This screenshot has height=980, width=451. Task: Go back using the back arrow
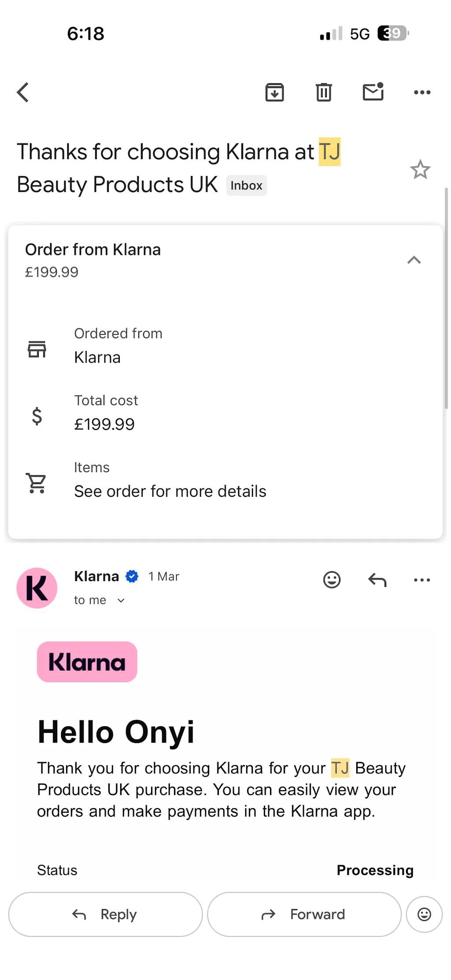23,92
